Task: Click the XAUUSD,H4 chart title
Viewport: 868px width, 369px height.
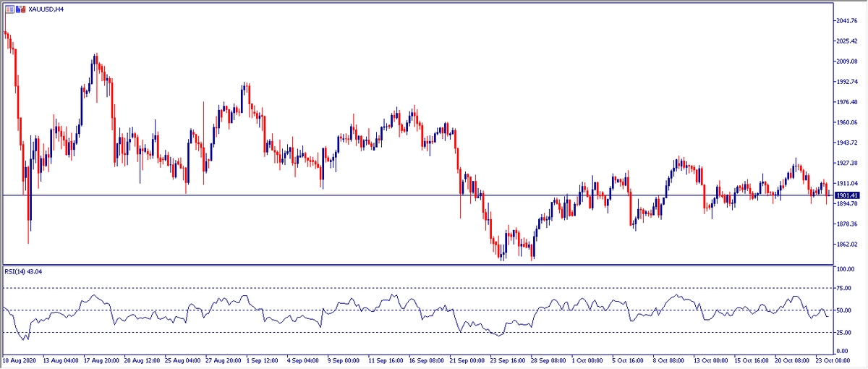Action: pyautogui.click(x=46, y=9)
